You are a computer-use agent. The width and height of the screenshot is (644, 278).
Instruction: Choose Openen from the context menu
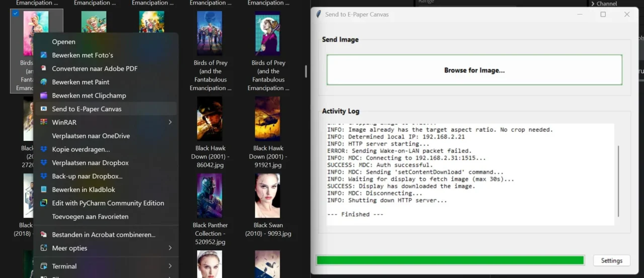click(64, 42)
